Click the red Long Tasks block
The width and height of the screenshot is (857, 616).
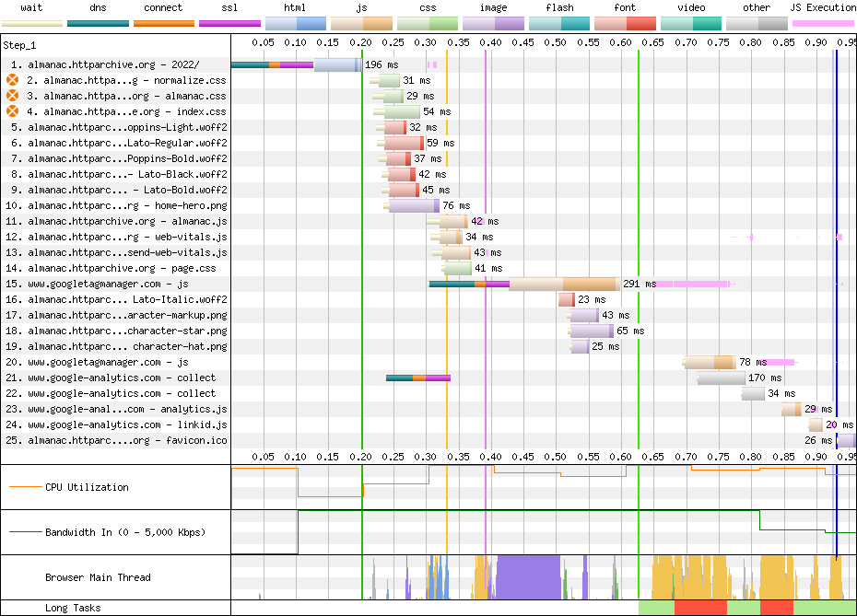[x=700, y=608]
